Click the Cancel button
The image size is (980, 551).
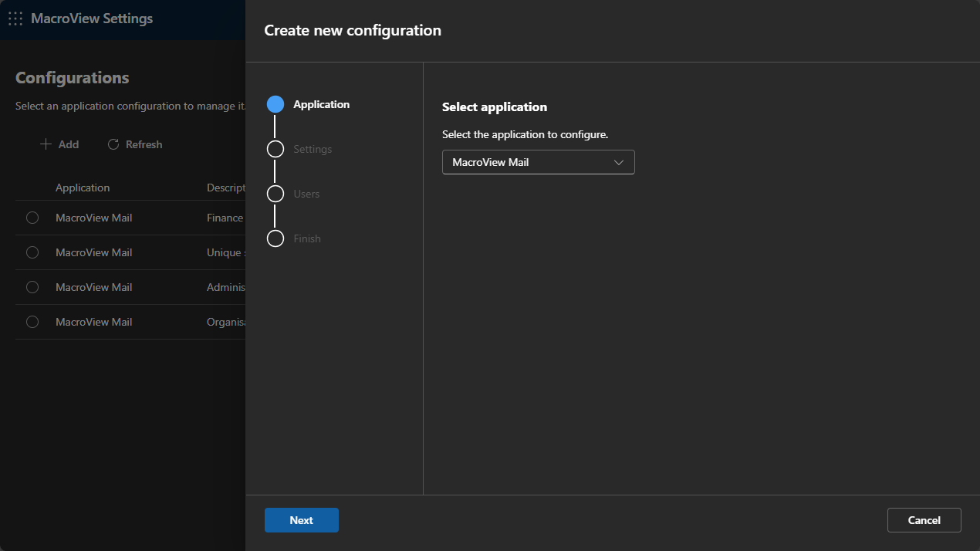[x=924, y=520]
